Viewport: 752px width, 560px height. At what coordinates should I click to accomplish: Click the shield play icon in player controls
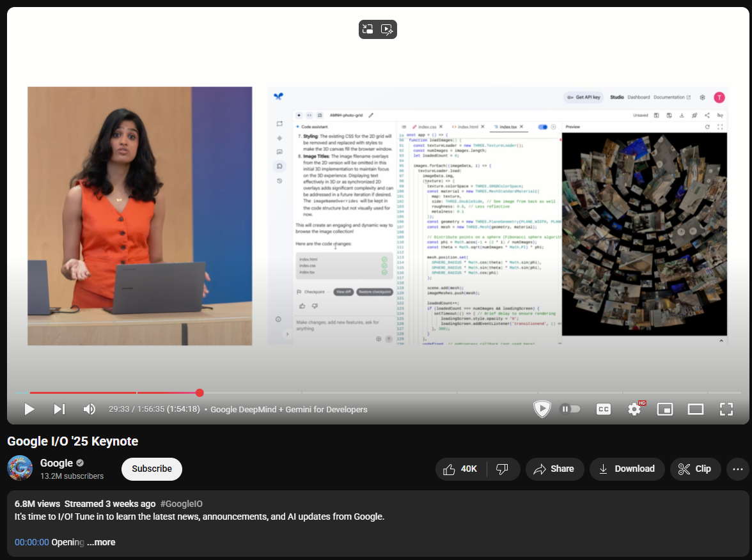tap(542, 409)
